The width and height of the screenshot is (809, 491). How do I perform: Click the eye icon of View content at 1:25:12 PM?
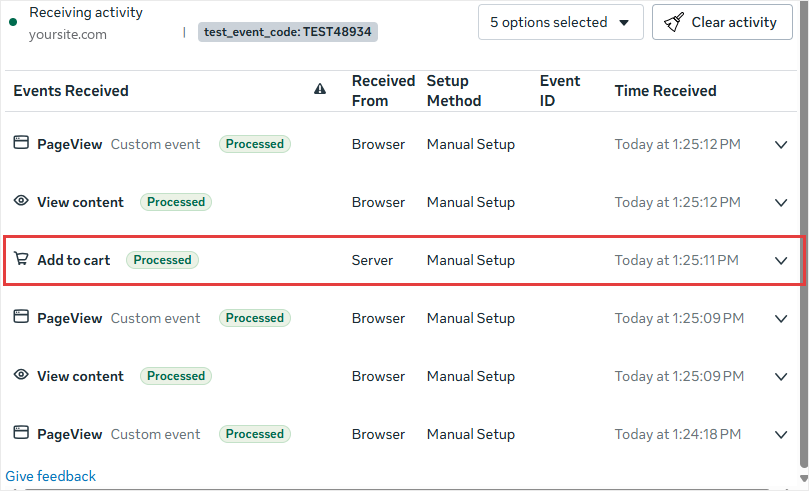[x=21, y=201]
